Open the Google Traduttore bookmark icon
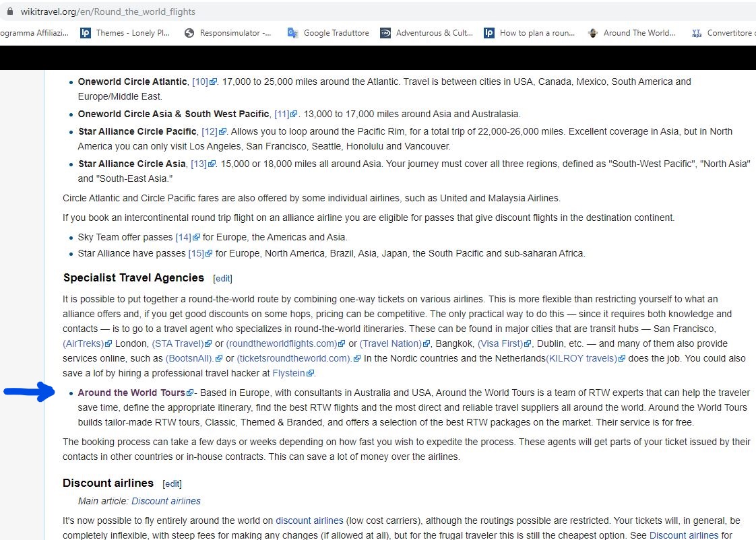756x540 pixels. (292, 33)
